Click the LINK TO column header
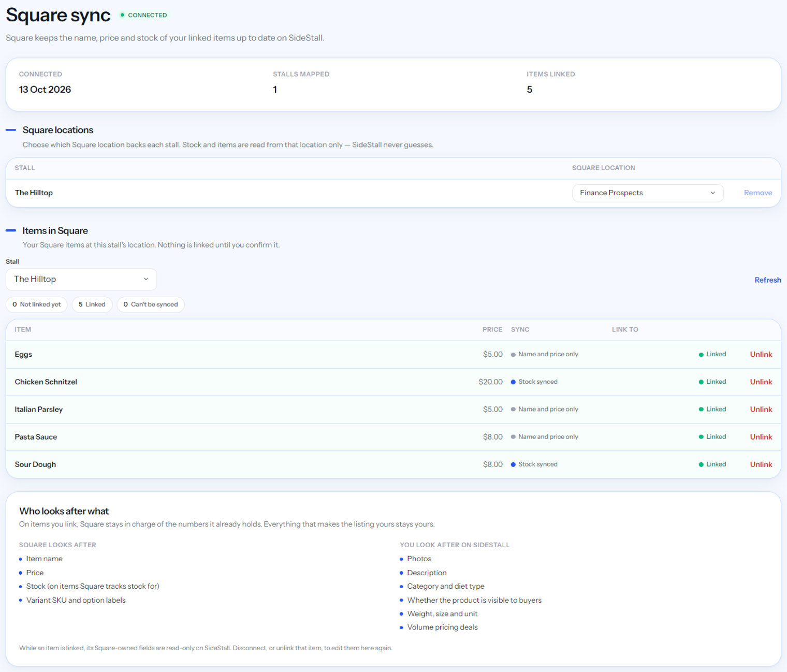Viewport: 787px width, 672px height. pos(625,330)
